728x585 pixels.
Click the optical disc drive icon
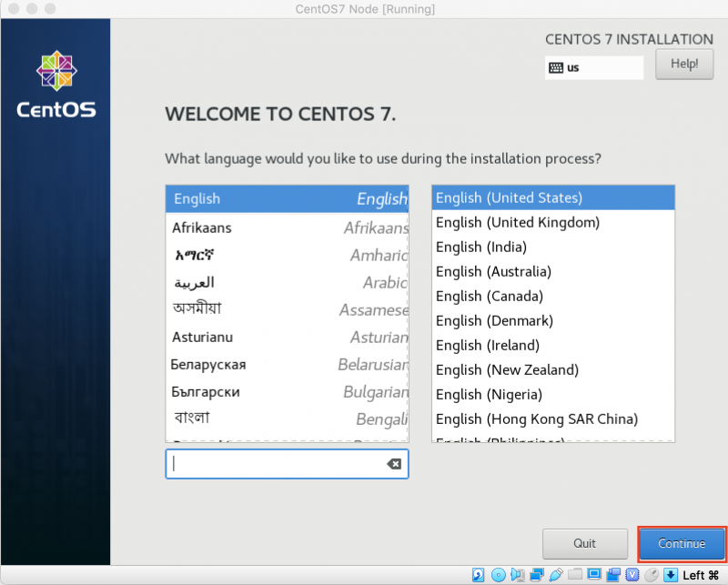(498, 575)
